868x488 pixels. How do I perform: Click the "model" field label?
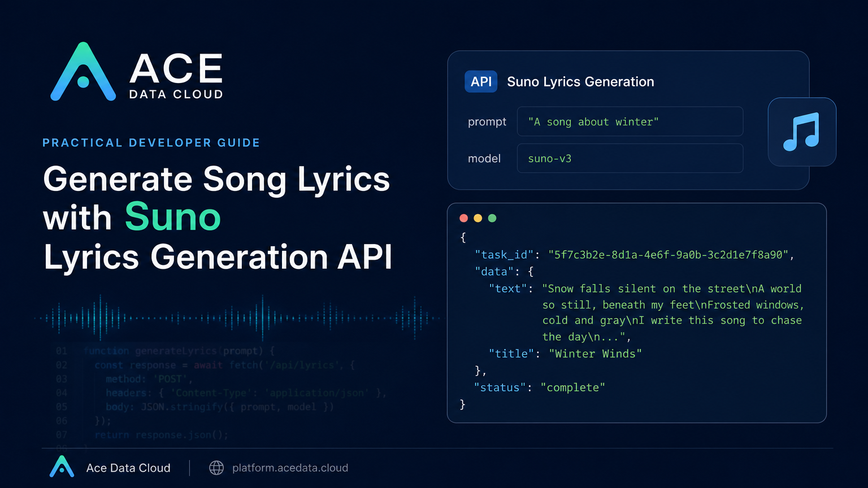[x=484, y=159]
